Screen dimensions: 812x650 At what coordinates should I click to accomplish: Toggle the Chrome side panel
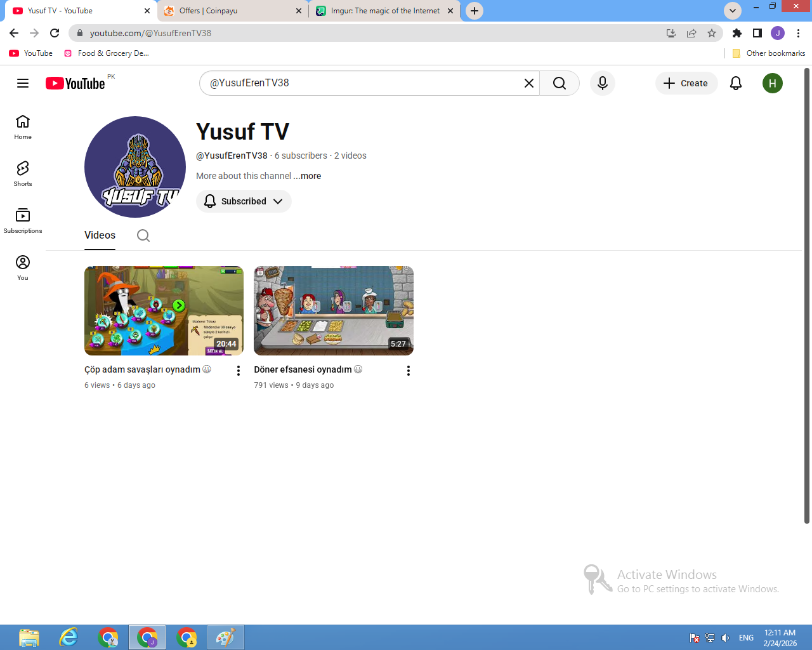pyautogui.click(x=757, y=33)
